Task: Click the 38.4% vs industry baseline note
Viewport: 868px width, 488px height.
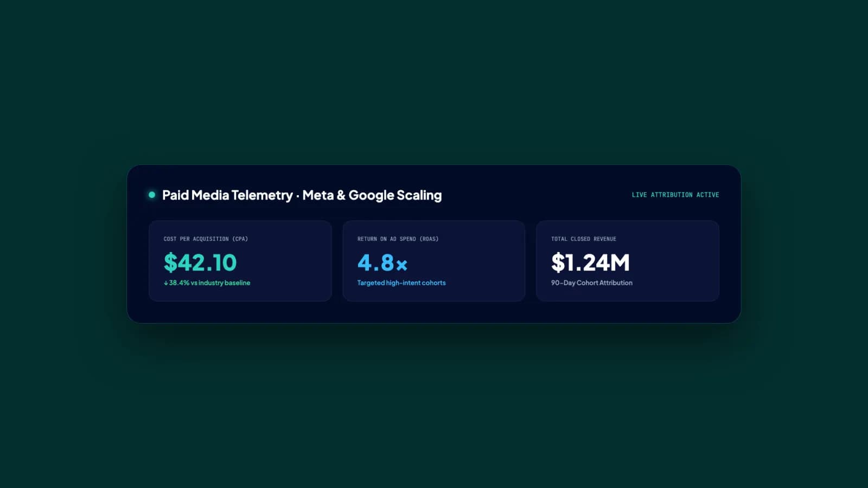Action: 207,282
